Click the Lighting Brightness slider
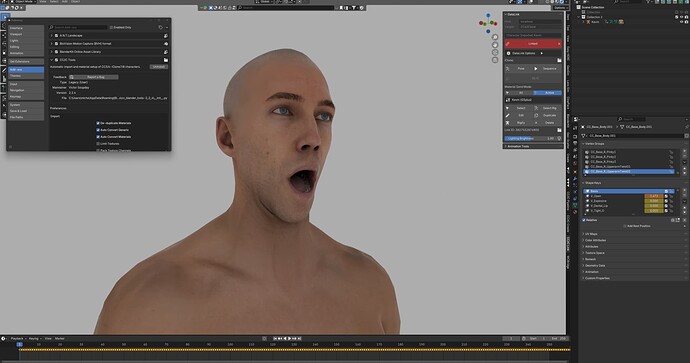The width and height of the screenshot is (690, 363). click(530, 138)
